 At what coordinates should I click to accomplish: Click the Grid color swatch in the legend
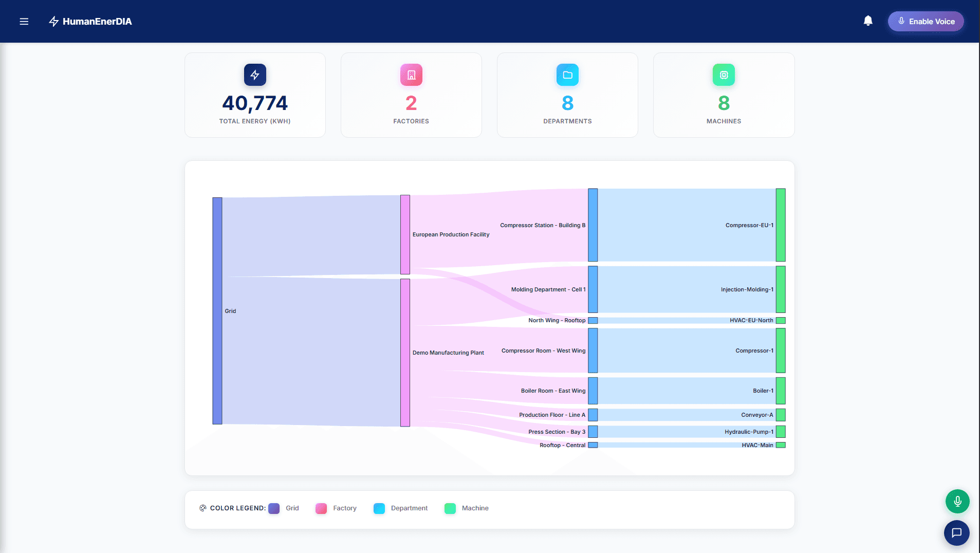[x=273, y=508]
